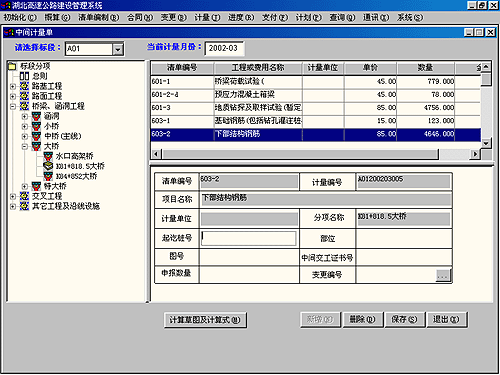
Task: Click the 退出(X) button
Action: (x=447, y=320)
